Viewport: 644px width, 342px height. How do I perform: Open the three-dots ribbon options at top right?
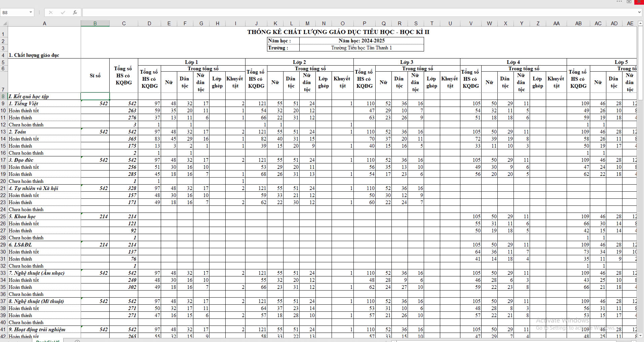[x=619, y=2]
